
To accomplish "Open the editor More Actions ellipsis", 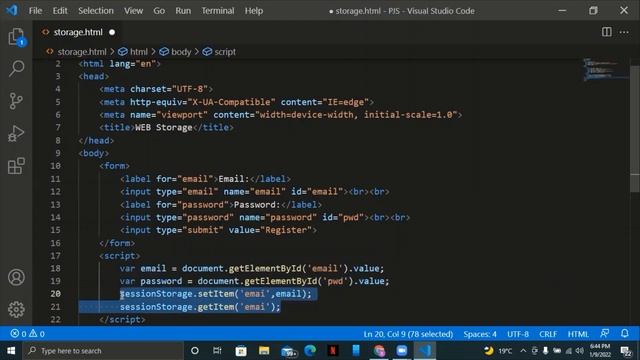I will click(624, 32).
